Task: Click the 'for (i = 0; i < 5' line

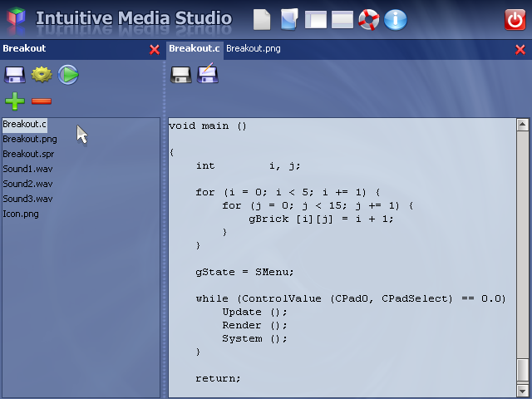Action: tap(288, 192)
